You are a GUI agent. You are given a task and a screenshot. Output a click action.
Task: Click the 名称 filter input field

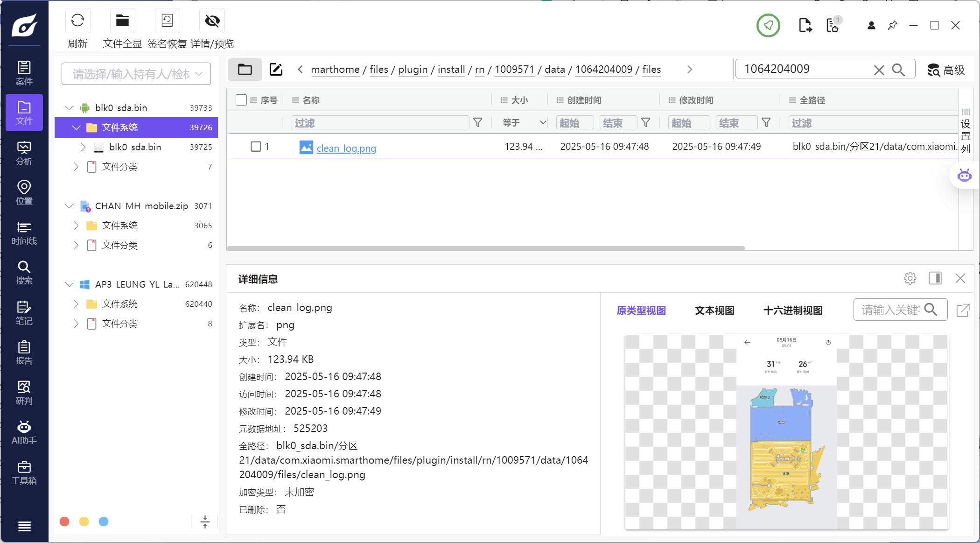380,123
